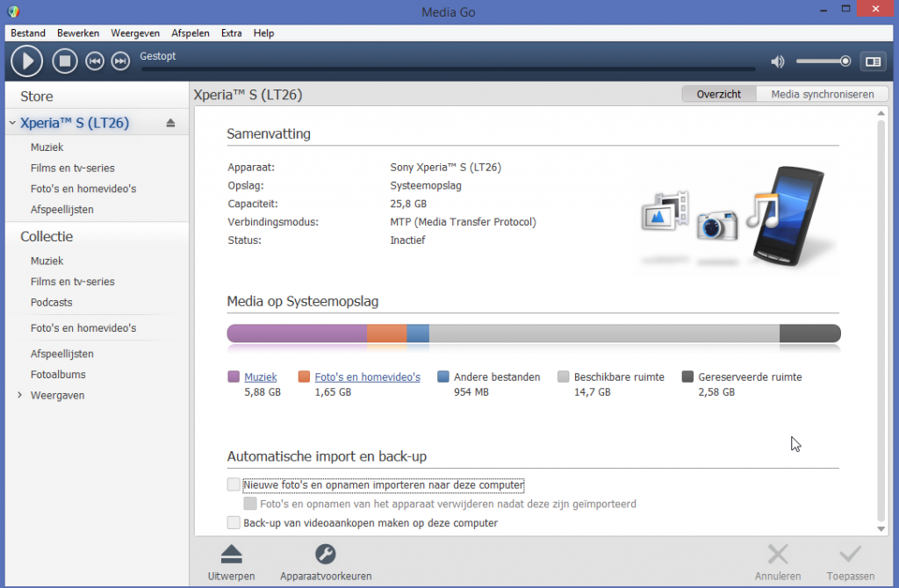
Task: Click the scrollbar down arrow
Action: click(x=881, y=529)
